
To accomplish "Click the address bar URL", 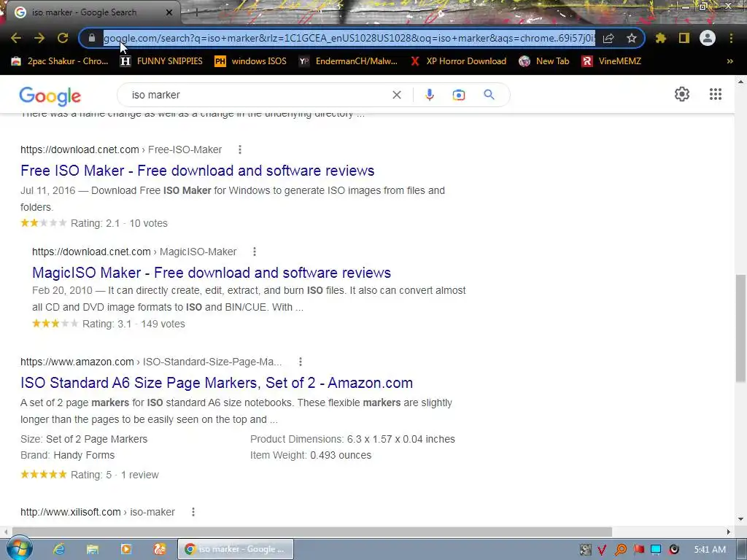I will pos(349,38).
